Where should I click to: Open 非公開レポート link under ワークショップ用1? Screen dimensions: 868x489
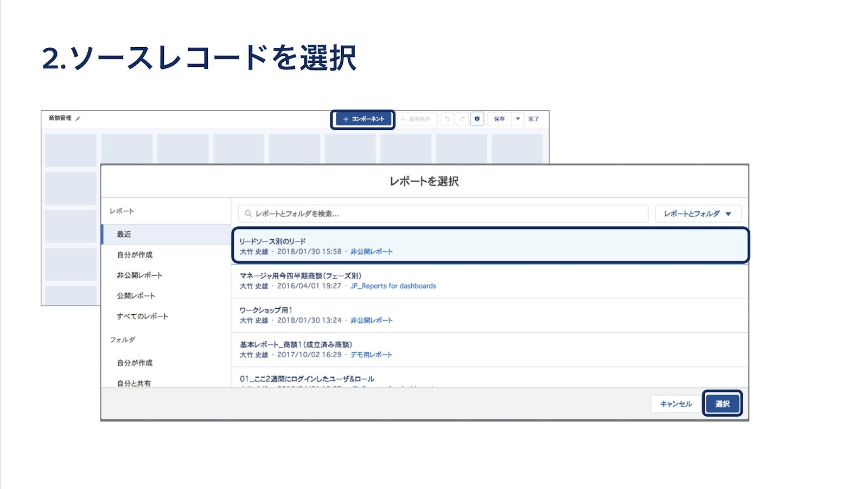click(x=372, y=321)
